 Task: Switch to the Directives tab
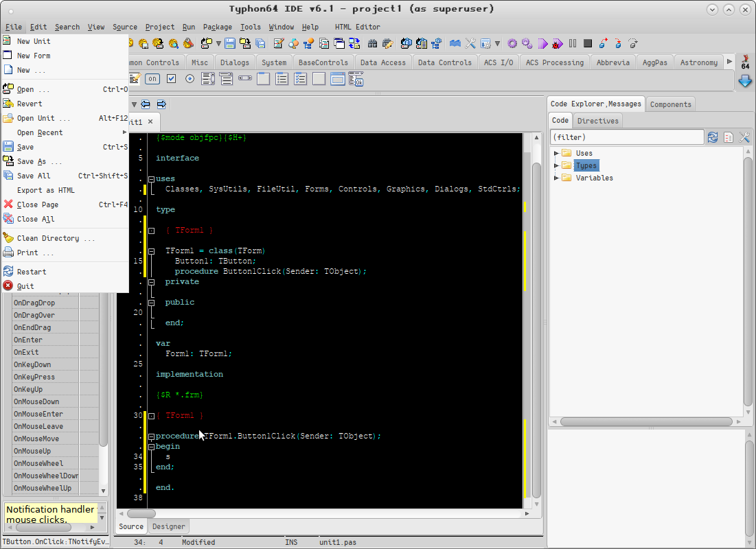(x=598, y=121)
